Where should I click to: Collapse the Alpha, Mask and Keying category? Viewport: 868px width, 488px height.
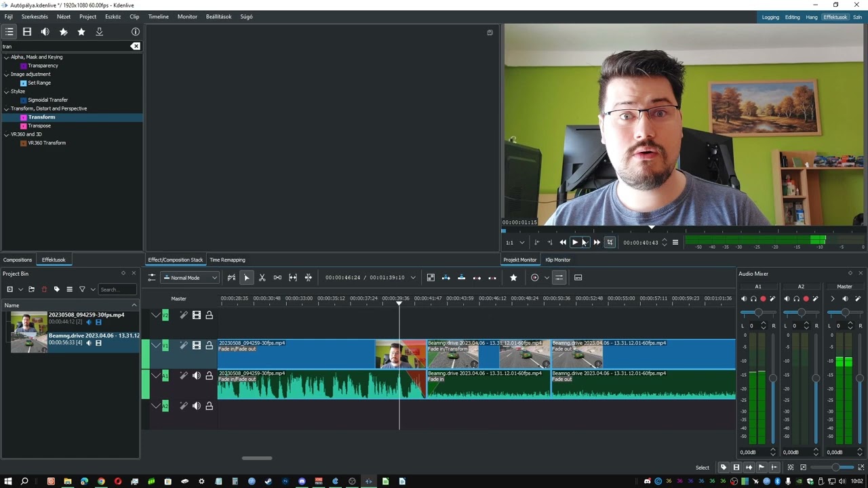tap(6, 58)
